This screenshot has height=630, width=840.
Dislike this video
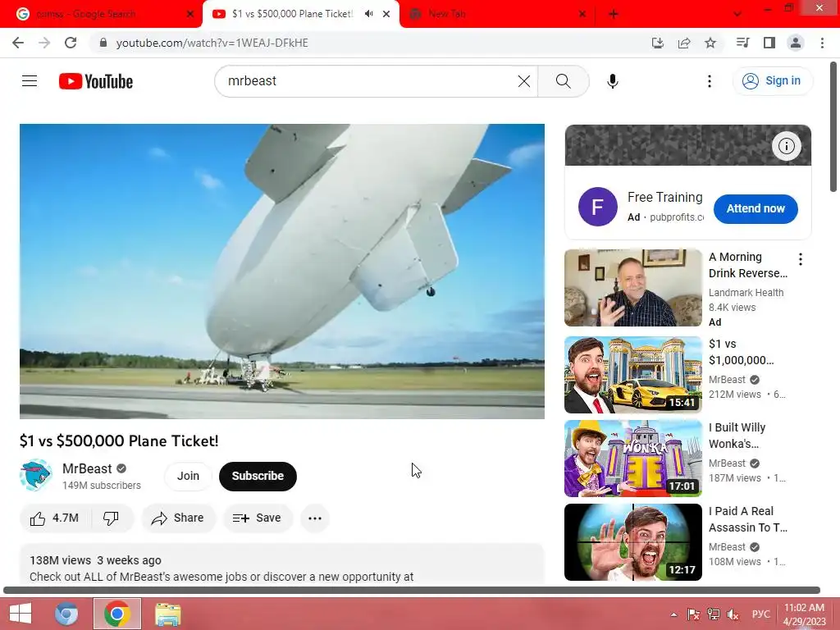(111, 518)
